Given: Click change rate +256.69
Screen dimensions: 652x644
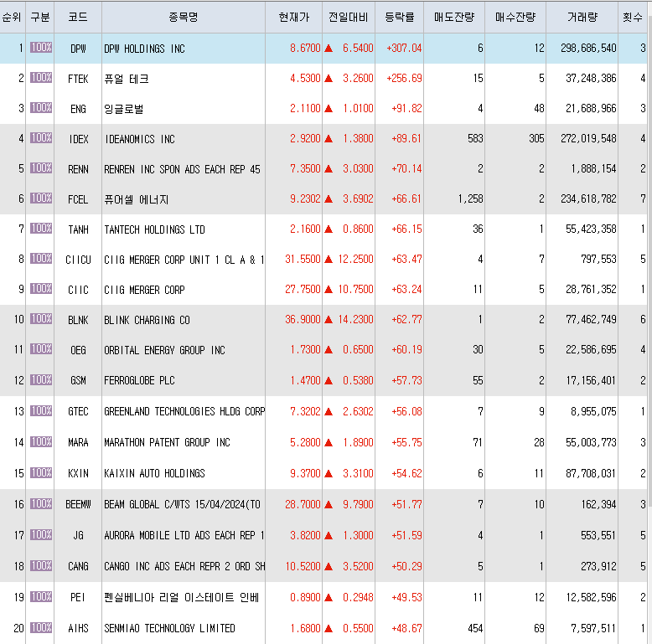Looking at the screenshot, I should [404, 78].
